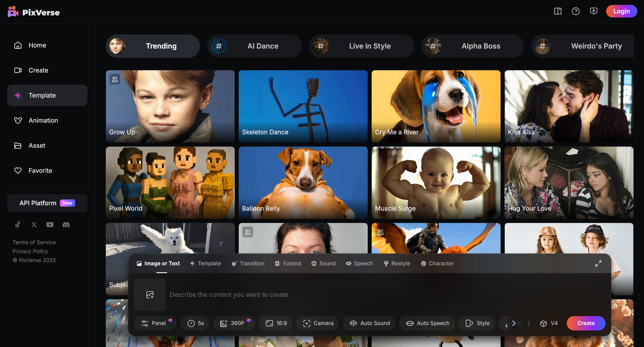Click the hashtag icon for Live in Style

click(x=321, y=46)
